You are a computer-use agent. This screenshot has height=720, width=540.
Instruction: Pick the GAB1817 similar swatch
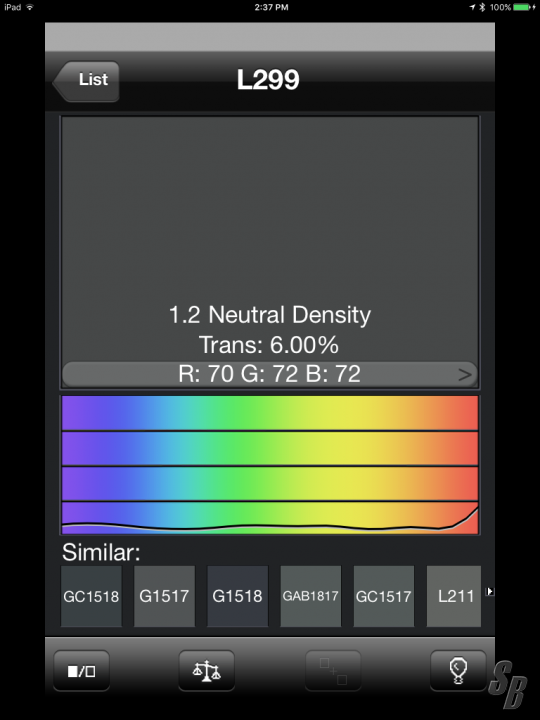tap(310, 596)
